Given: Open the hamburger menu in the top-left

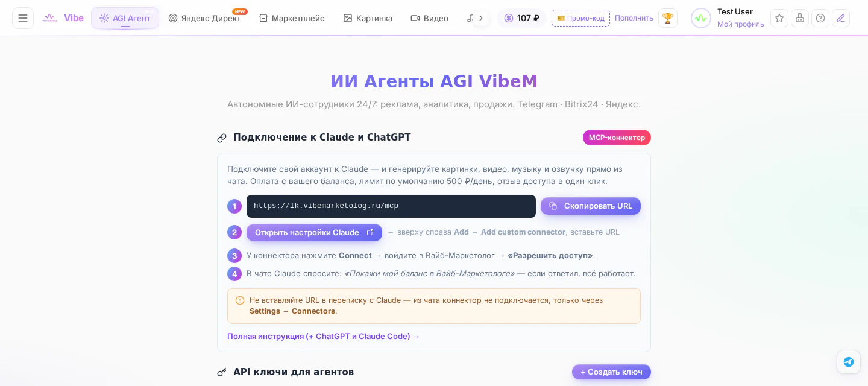Looking at the screenshot, I should tap(23, 18).
